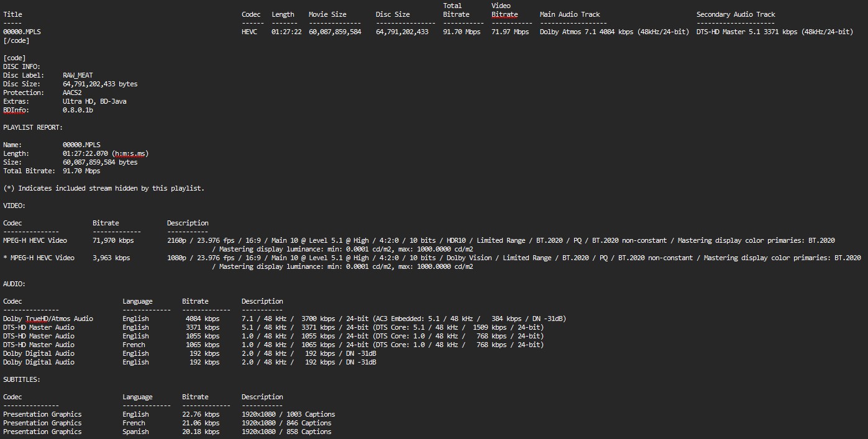Click the 3,963 kbps video bitrate
This screenshot has height=439, width=868.
pyautogui.click(x=111, y=258)
